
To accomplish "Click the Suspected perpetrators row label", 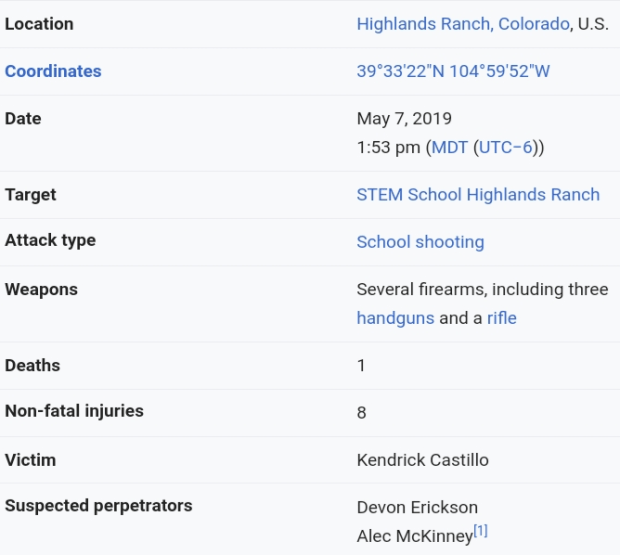I will (98, 505).
